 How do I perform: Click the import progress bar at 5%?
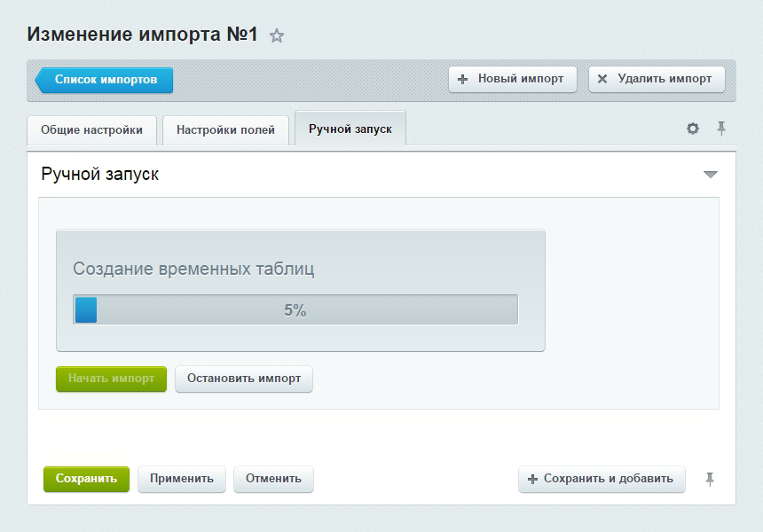point(295,310)
